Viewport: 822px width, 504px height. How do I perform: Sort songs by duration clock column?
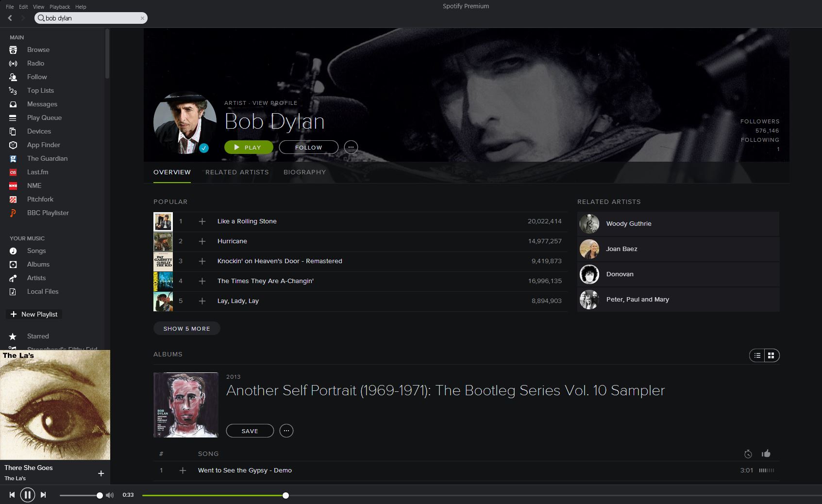click(748, 454)
